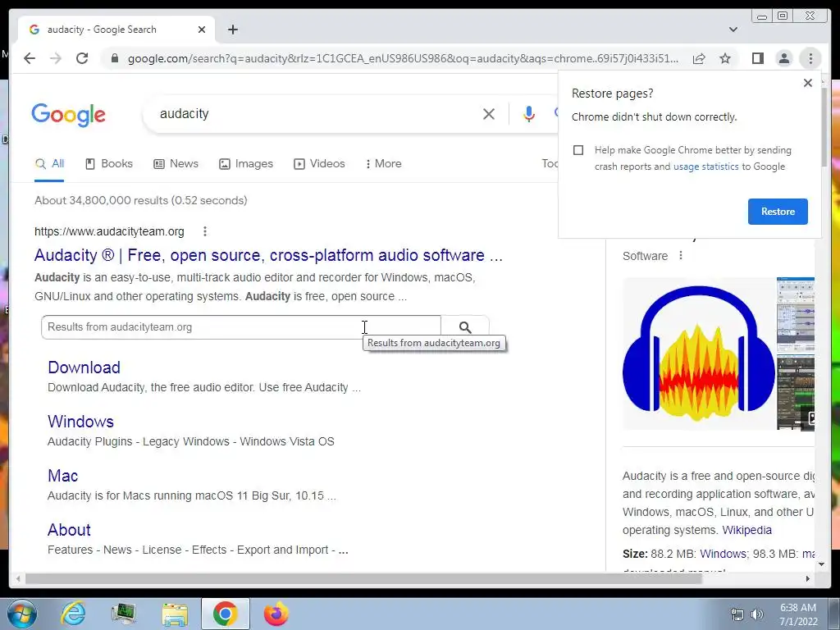Open the side panel icon
The height and width of the screenshot is (630, 840).
(757, 58)
